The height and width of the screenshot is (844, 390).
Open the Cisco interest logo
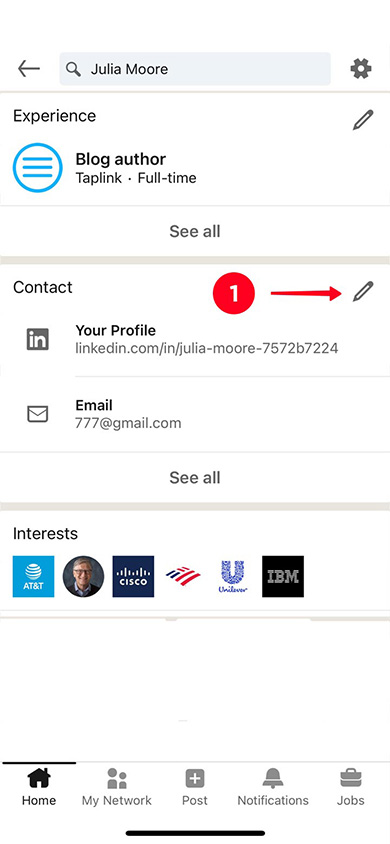[133, 576]
